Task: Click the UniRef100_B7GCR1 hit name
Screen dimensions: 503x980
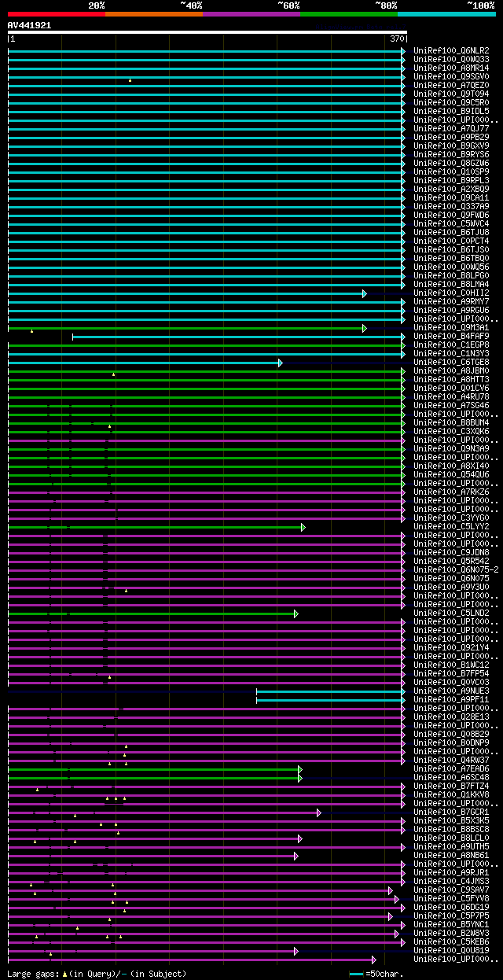Action: point(451,812)
